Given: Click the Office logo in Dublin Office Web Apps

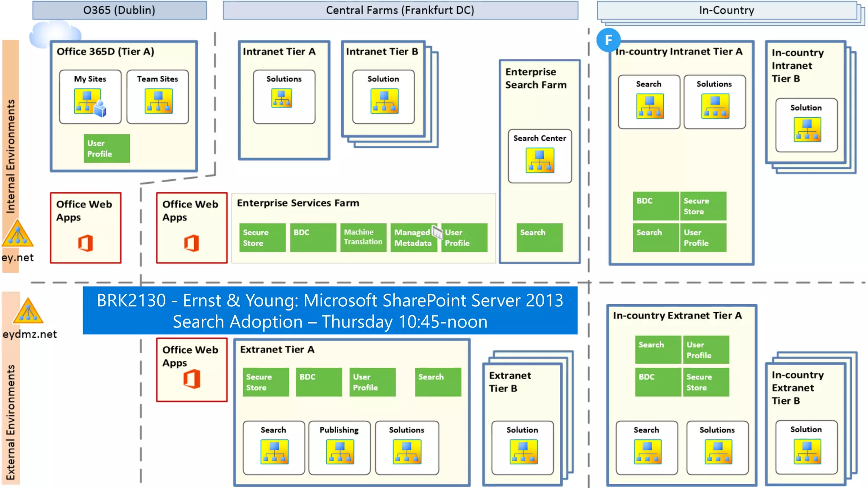Looking at the screenshot, I should (85, 244).
